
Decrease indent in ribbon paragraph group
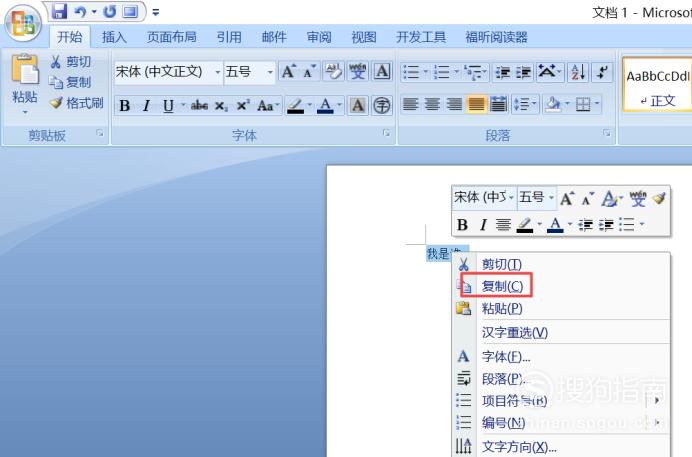click(x=502, y=72)
